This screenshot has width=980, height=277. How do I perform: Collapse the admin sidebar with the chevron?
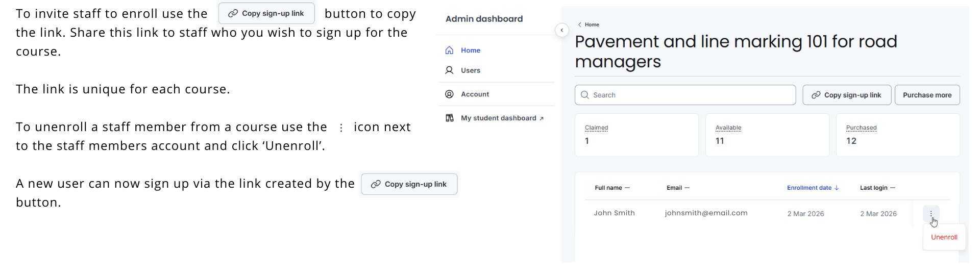pyautogui.click(x=561, y=30)
